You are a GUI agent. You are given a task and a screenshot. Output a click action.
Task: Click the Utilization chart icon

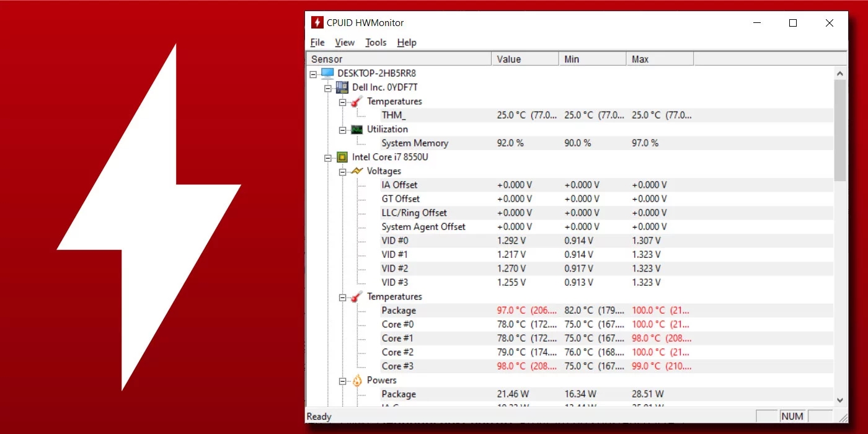point(356,130)
